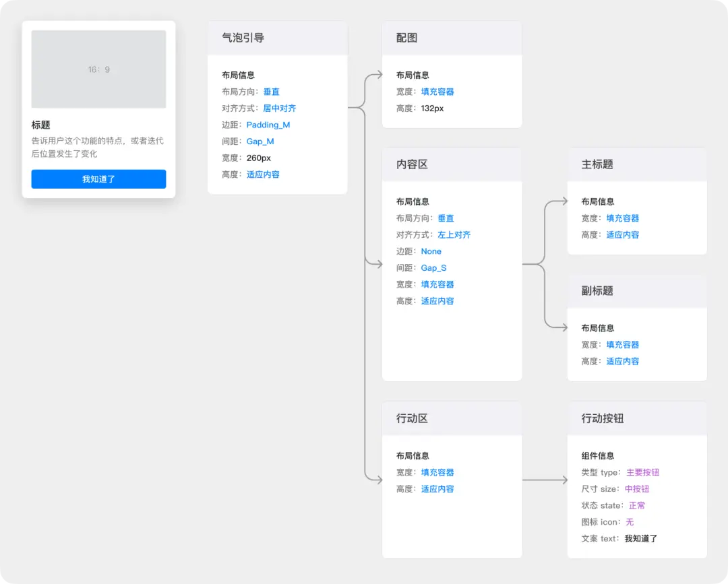Viewport: 728px width, 584px height.
Task: Click the arrowhead pointing to 主标题 card
Action: (564, 201)
